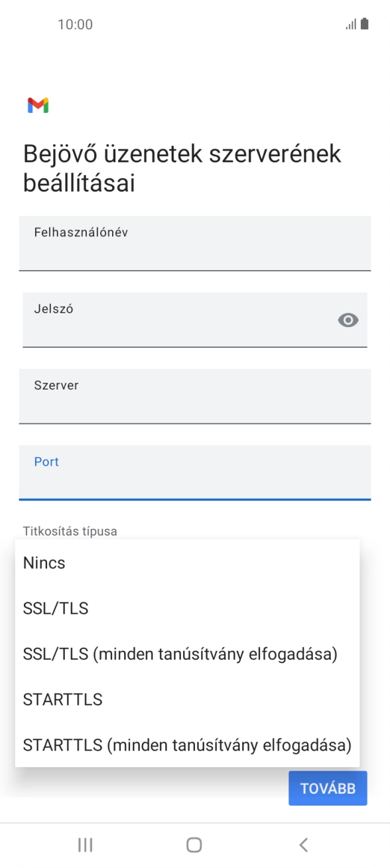Tap the Back navigation arrow

(303, 845)
